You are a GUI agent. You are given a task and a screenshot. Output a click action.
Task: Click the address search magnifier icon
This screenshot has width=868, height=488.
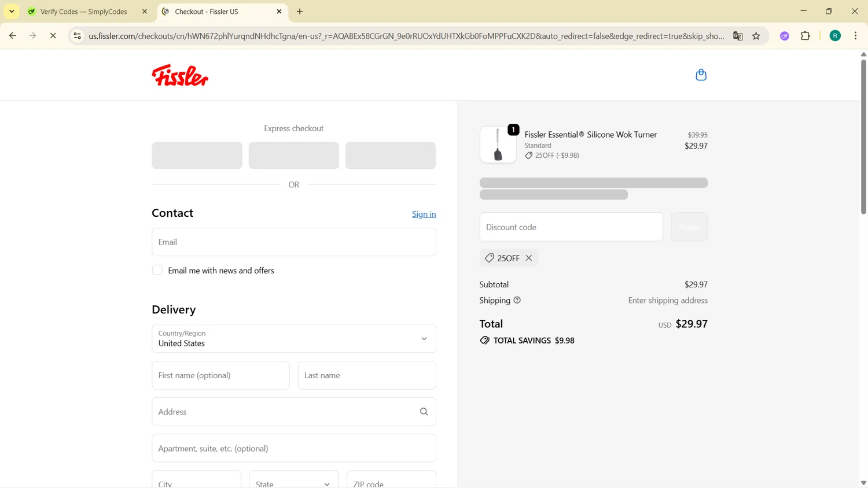424,412
